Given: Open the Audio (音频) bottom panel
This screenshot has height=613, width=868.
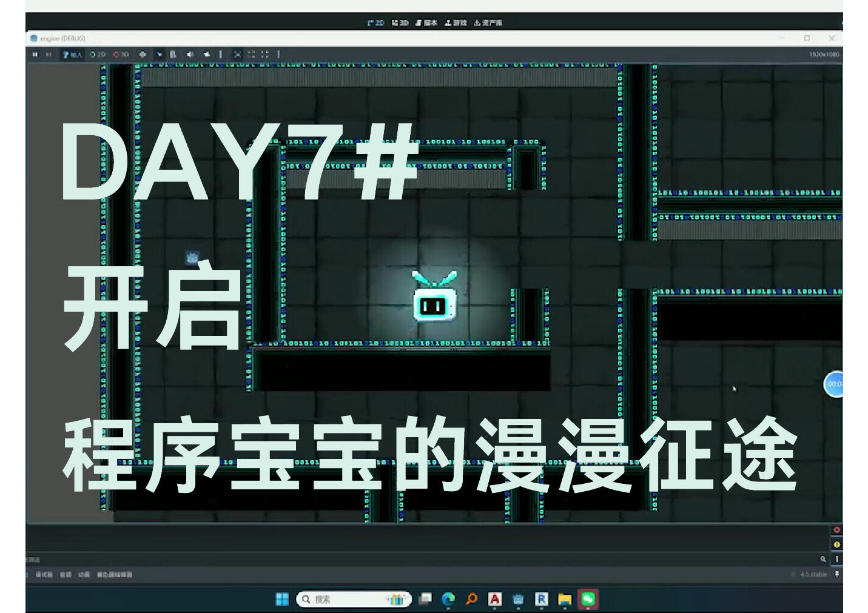Looking at the screenshot, I should (x=66, y=575).
